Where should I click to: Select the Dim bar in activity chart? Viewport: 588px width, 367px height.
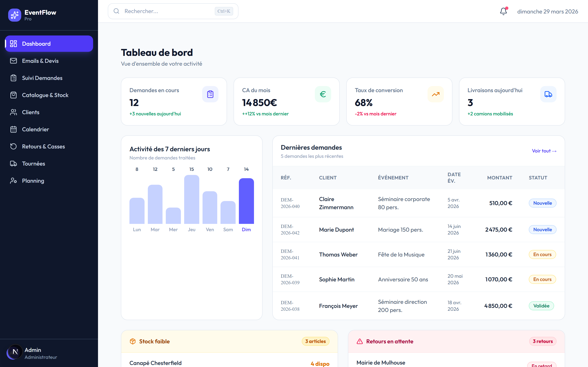246,201
